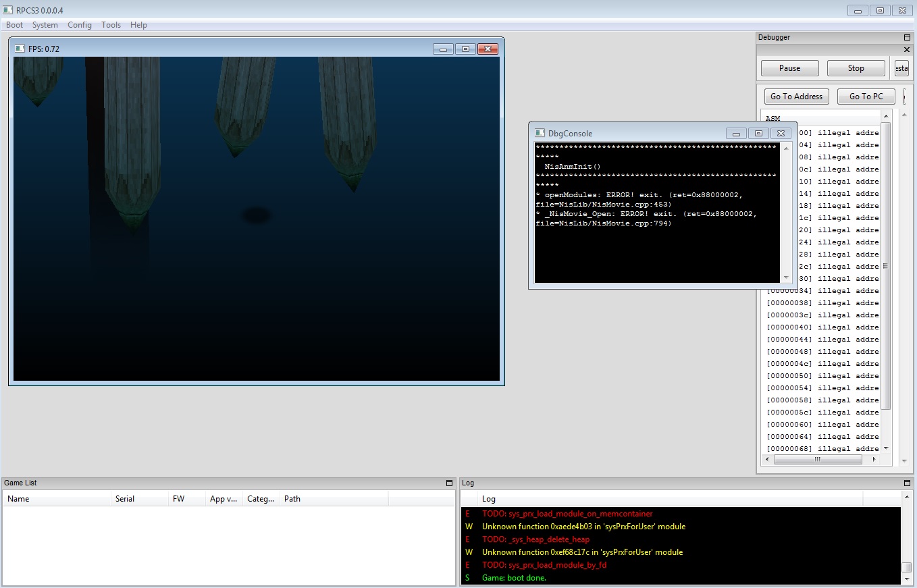Close the Debugger panel with the X icon
This screenshot has width=917, height=588.
point(907,50)
